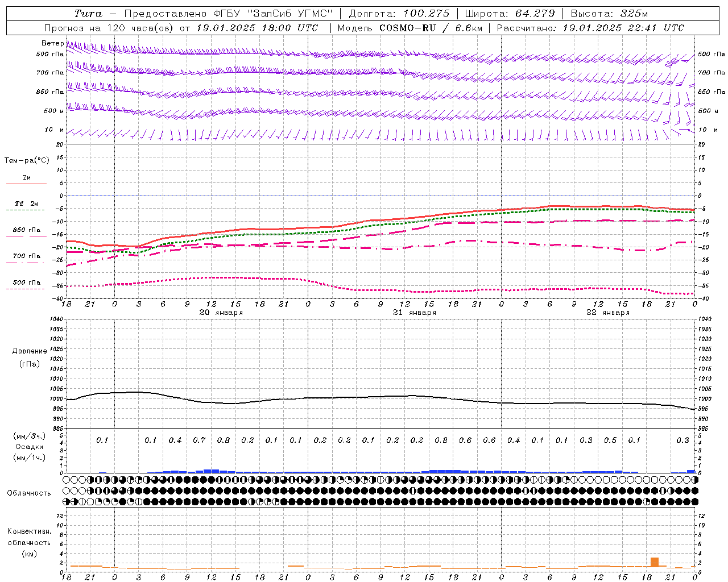Image resolution: width=728 pixels, height=582 pixels.
Task: Select the 500 гПа temperature legend entry
Action: point(27,282)
